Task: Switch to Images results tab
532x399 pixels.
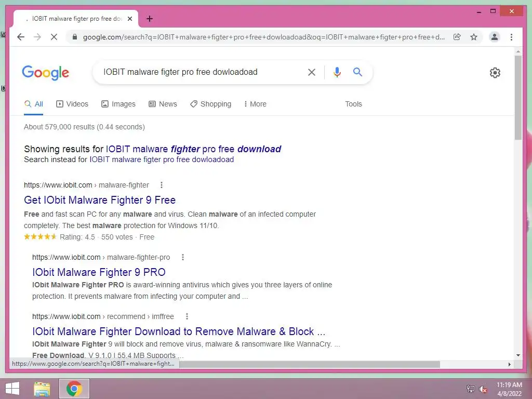Action: 118,104
